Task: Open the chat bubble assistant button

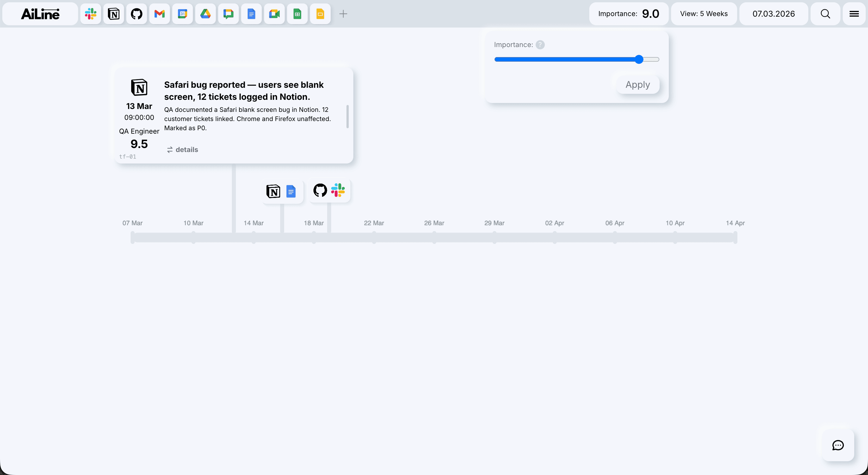Action: pyautogui.click(x=838, y=445)
